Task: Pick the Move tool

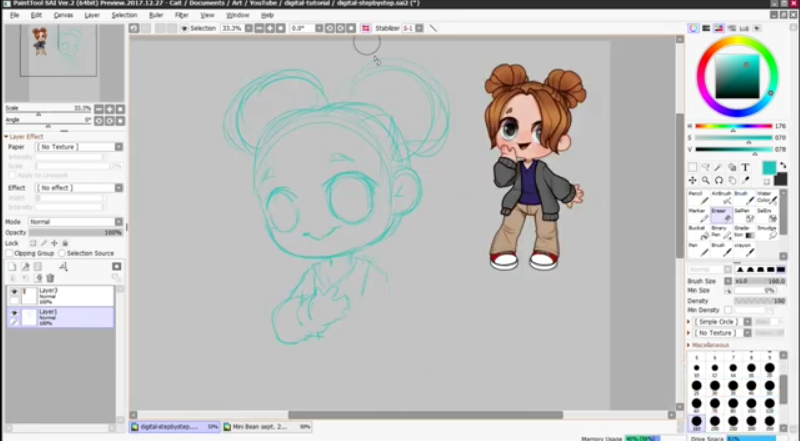Action: (692, 180)
